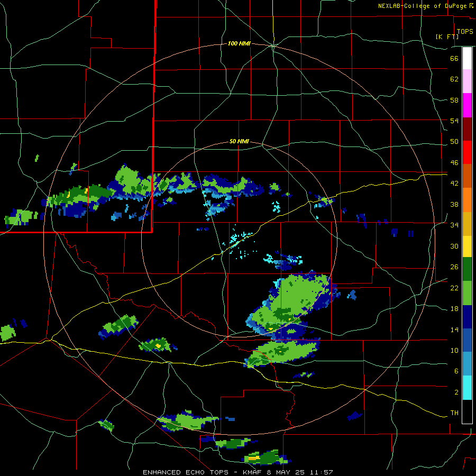476x476 pixels.
Task: Click the legend value "10"
Action: [454, 351]
